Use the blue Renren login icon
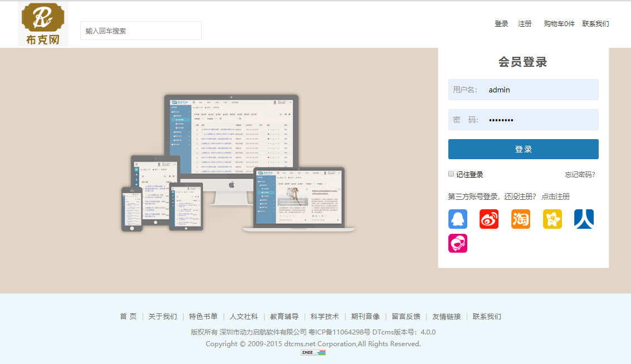 (584, 219)
